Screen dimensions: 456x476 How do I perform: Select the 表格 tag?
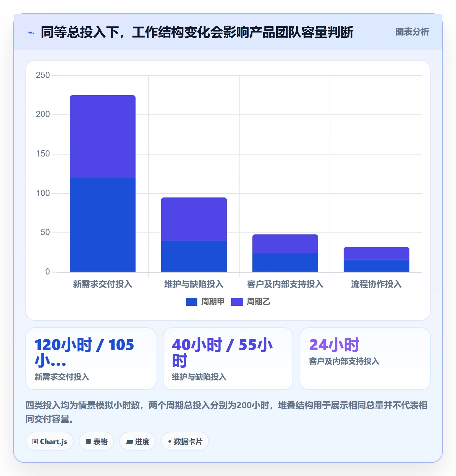96,441
